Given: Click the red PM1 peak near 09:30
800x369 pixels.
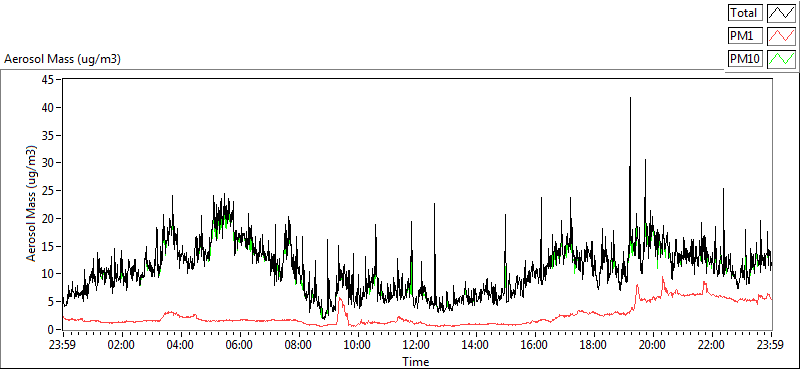Looking at the screenshot, I should coord(340,300).
